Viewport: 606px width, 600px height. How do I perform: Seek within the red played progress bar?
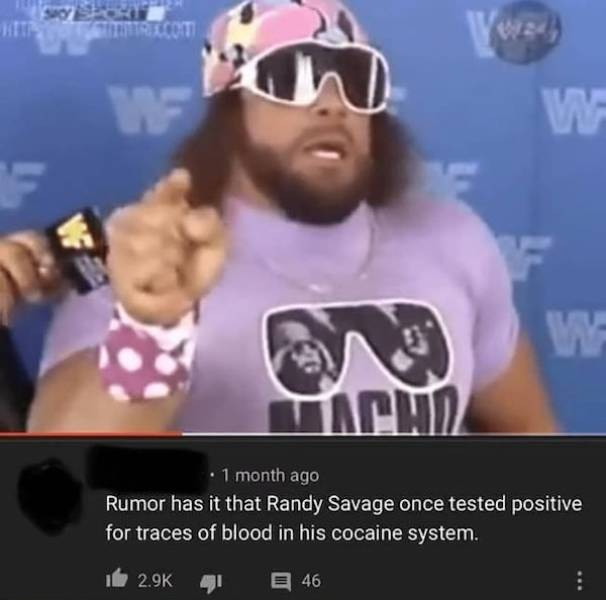[91, 434]
